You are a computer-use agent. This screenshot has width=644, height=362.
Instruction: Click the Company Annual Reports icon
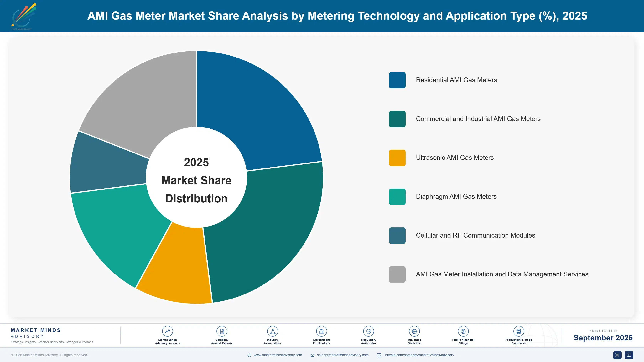(x=222, y=331)
